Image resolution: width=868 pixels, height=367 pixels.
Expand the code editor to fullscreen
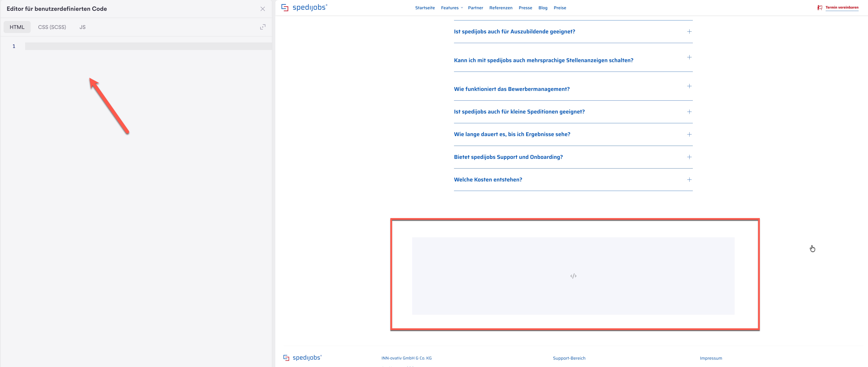(262, 27)
